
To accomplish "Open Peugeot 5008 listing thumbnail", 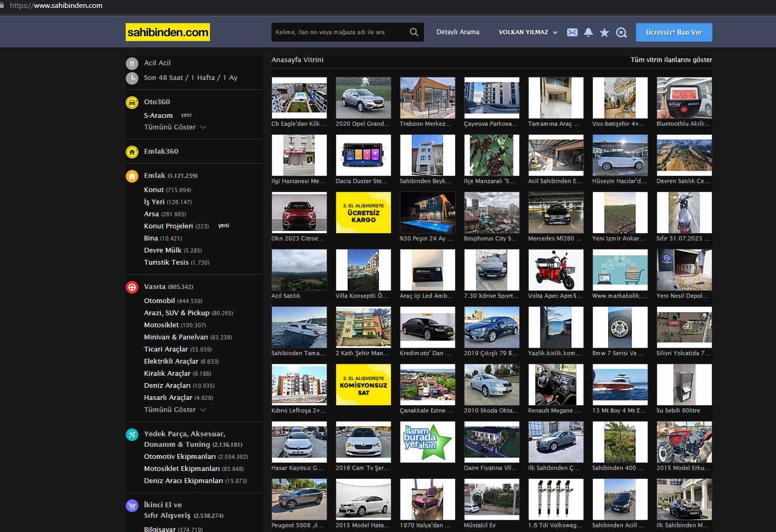I will (299, 499).
